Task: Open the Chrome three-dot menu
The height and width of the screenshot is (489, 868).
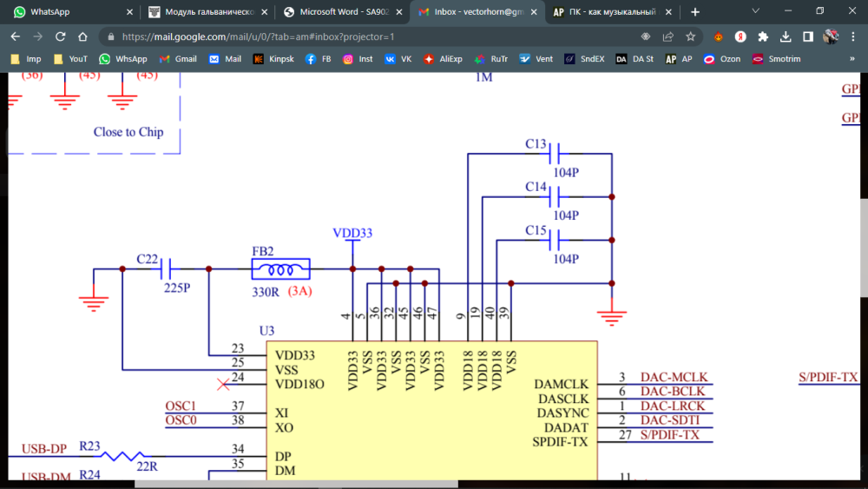Action: pyautogui.click(x=852, y=36)
